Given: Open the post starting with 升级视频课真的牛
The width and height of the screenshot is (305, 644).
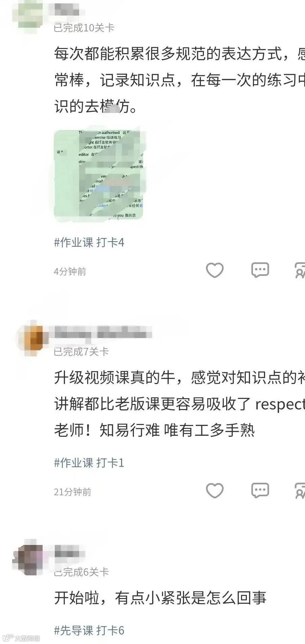Looking at the screenshot, I should coord(180,404).
